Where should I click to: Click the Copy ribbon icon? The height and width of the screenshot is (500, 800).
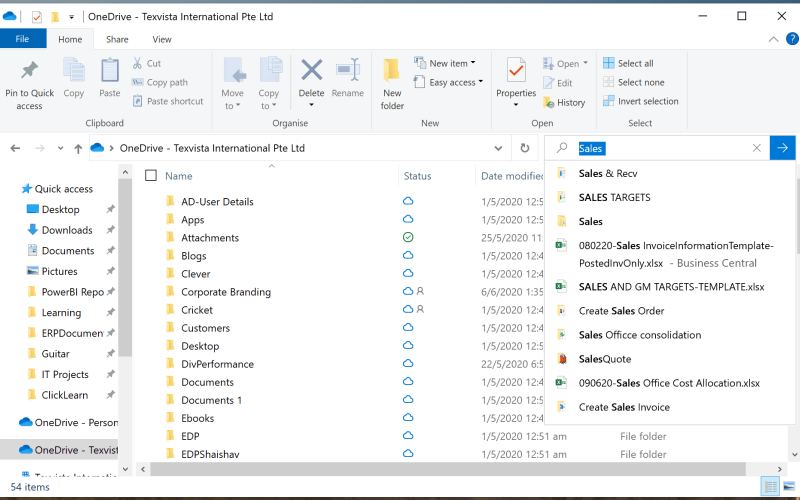(73, 70)
